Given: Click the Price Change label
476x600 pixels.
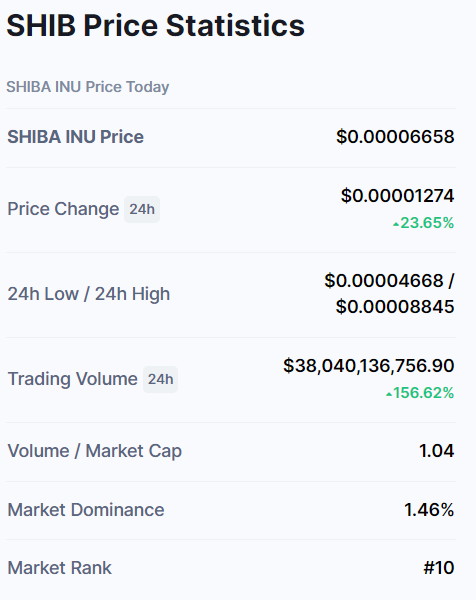Looking at the screenshot, I should click(63, 209).
